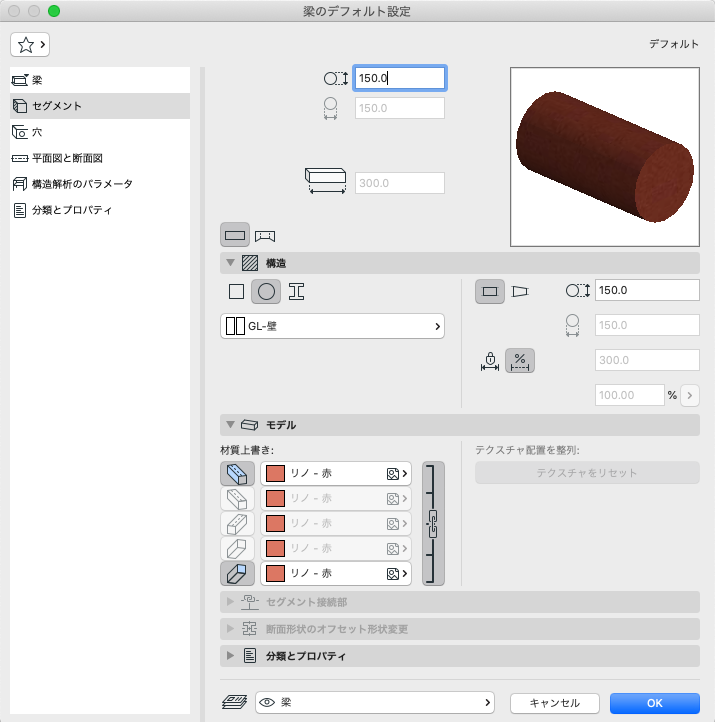This screenshot has height=722, width=715.
Task: Click the モデル beam icon
Action: pyautogui.click(x=250, y=425)
